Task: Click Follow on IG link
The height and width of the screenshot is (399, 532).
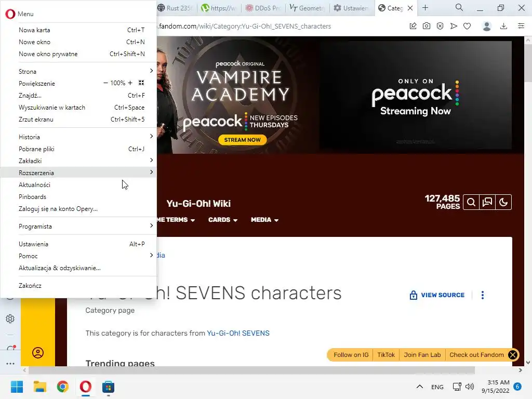Action: click(351, 355)
